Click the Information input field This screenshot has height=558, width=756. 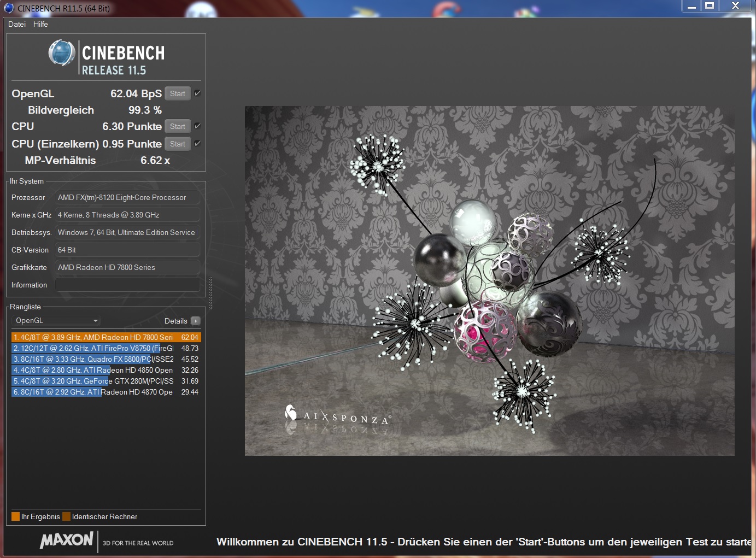[x=127, y=285]
